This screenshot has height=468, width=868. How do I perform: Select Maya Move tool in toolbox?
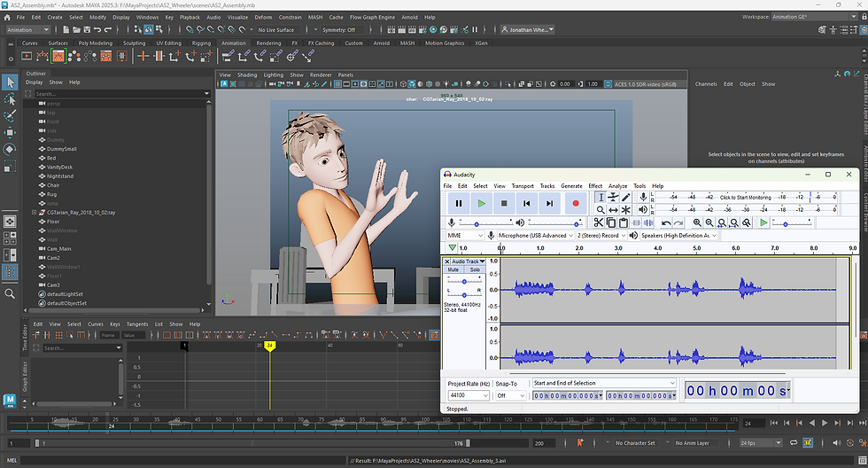tap(10, 132)
